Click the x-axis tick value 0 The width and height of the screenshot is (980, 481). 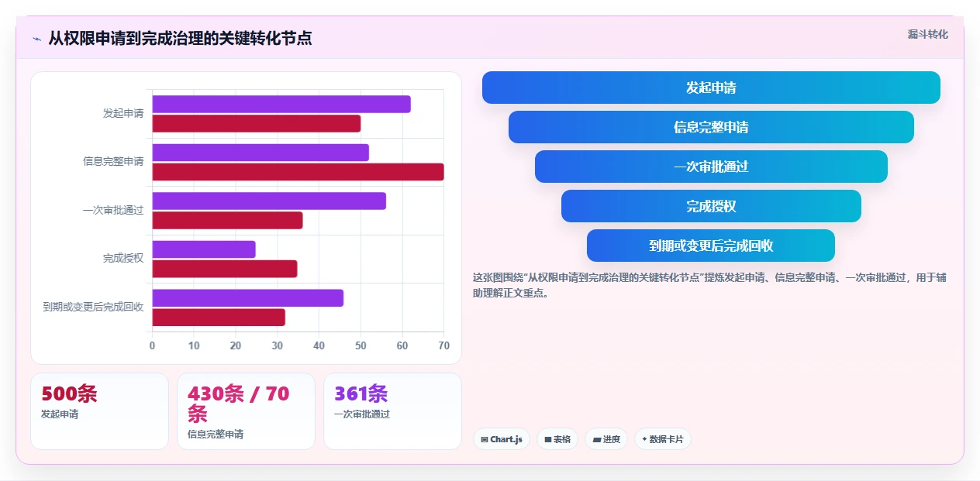(x=152, y=345)
